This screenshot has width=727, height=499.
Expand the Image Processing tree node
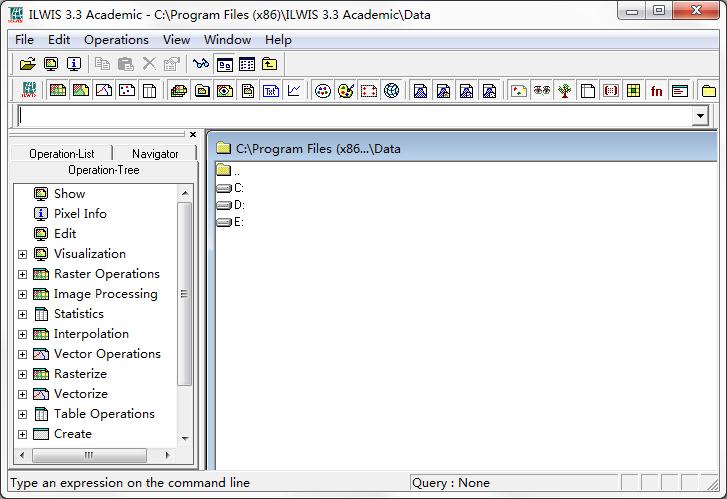[x=22, y=294]
